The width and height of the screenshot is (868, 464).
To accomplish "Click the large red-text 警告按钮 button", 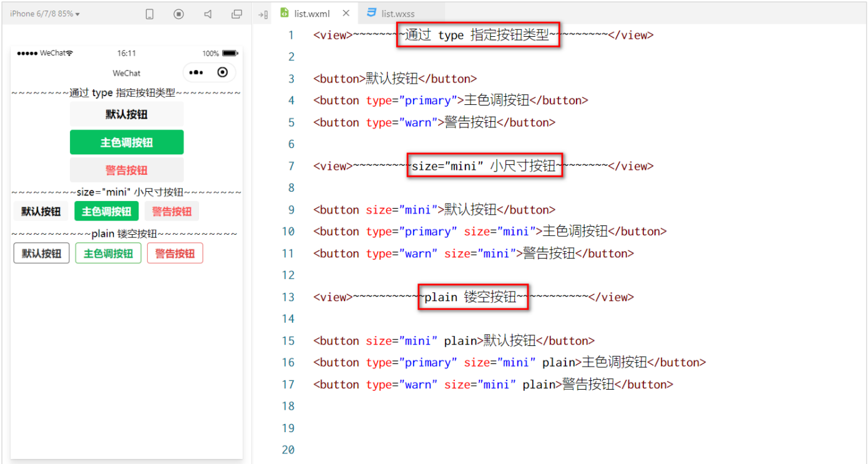I will [x=127, y=170].
